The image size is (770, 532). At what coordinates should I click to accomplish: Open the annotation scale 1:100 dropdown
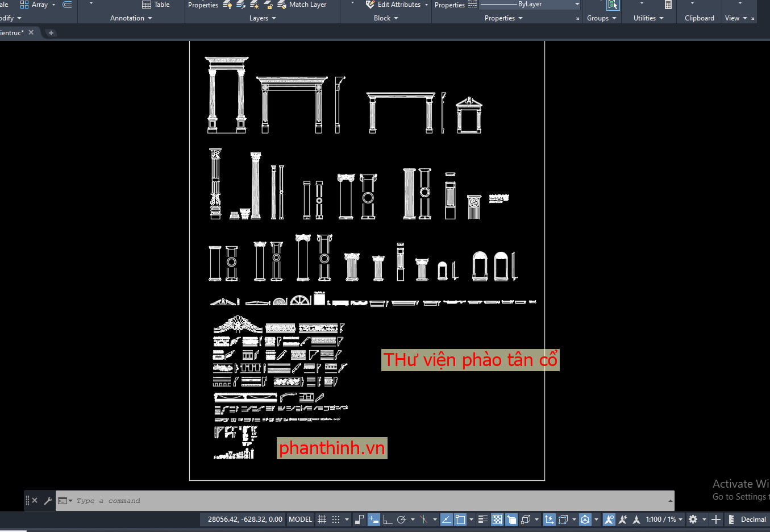click(x=664, y=519)
